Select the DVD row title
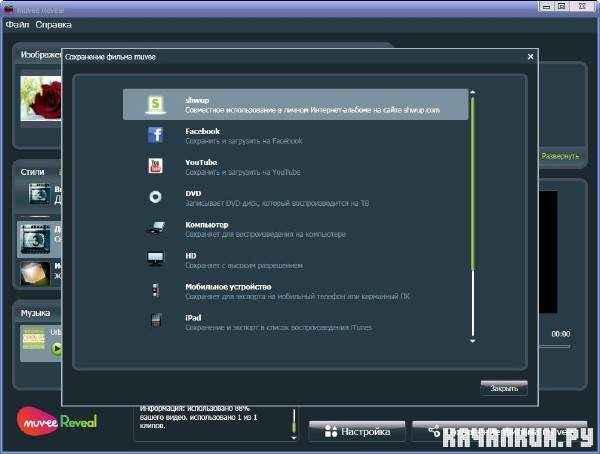The width and height of the screenshot is (600, 454). 193,193
